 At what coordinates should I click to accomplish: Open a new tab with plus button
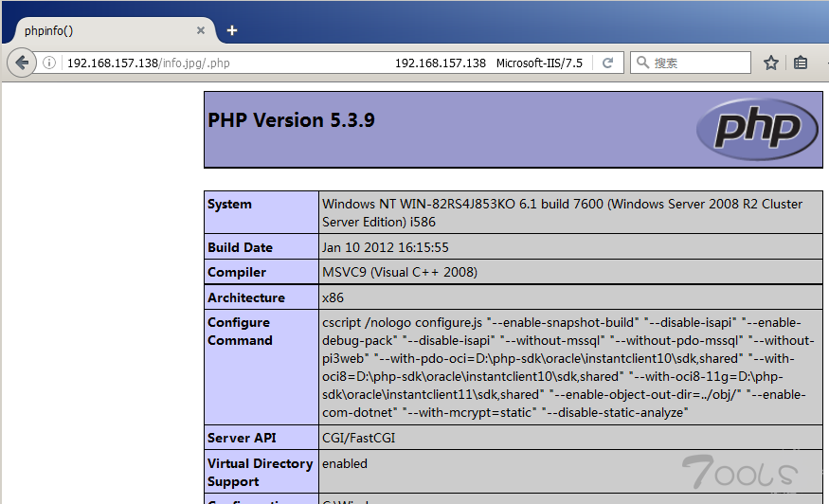click(231, 30)
